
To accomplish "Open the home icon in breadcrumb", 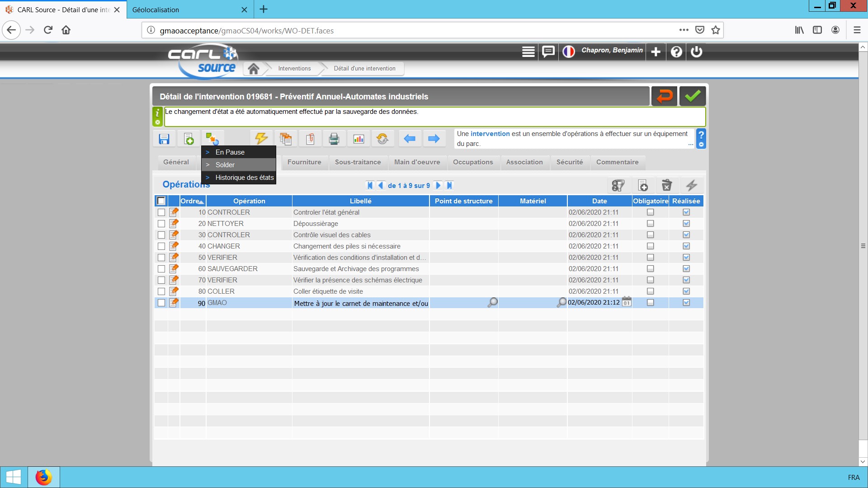I will click(254, 69).
